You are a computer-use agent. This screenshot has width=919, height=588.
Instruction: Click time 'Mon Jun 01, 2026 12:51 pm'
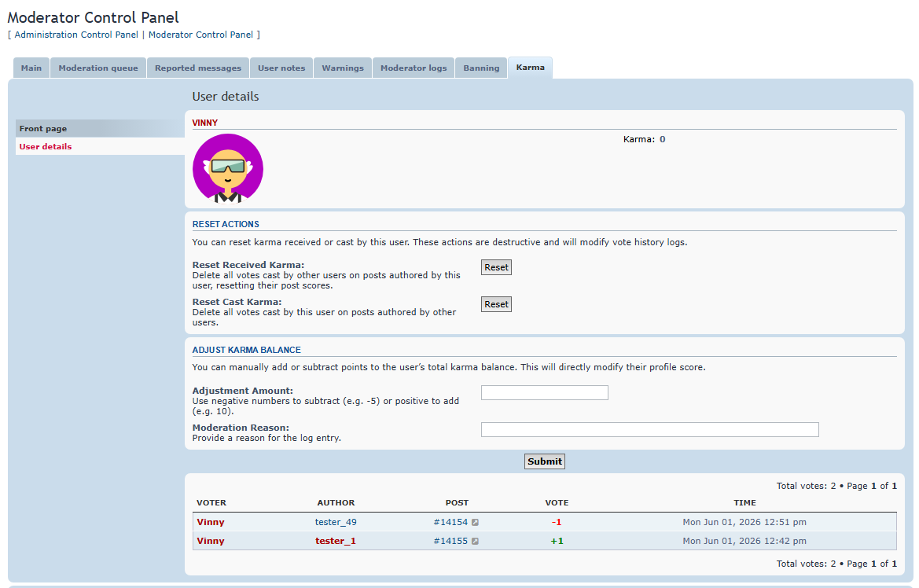click(744, 522)
